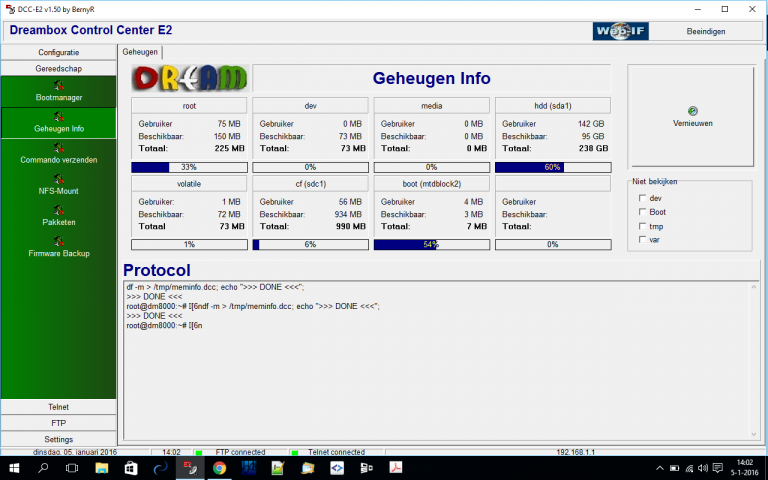Tick the Boot checkbox
The width and height of the screenshot is (768, 480).
pyautogui.click(x=642, y=212)
